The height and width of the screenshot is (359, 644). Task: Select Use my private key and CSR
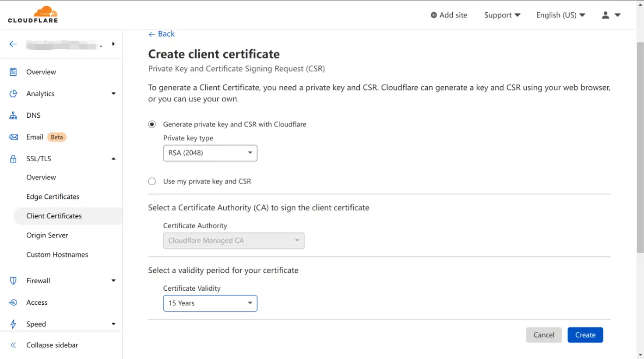(152, 181)
